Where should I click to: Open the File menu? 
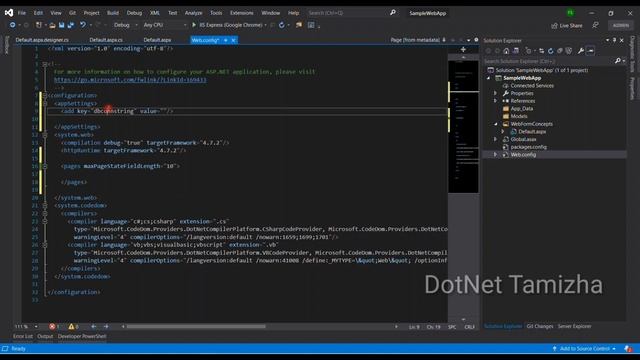tap(22, 13)
